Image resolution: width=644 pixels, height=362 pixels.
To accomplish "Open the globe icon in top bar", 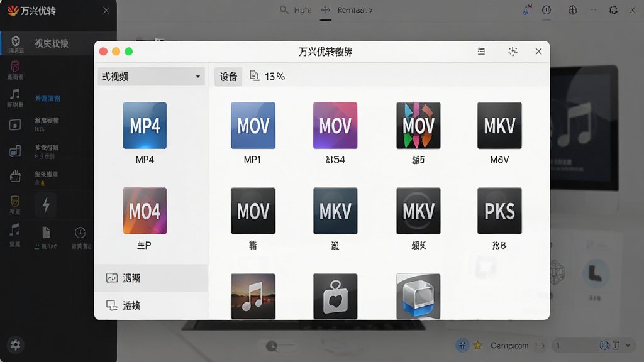I will coord(572,10).
